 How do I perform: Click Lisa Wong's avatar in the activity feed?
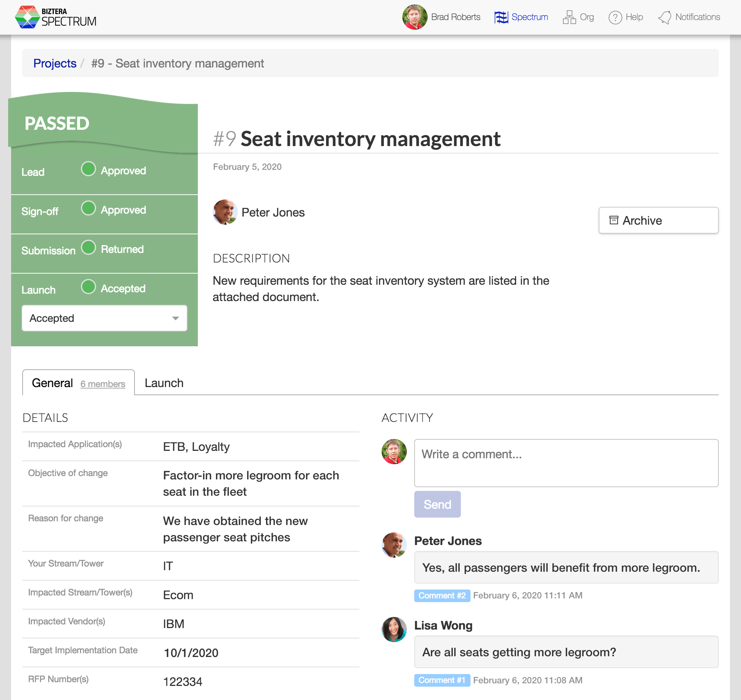coord(394,629)
